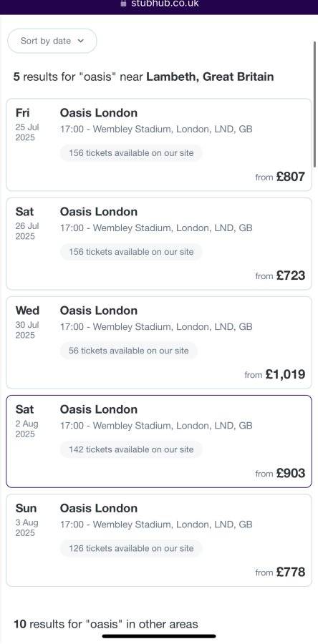
Task: Open the Sun 3 Aug Oasis London listing
Action: [159, 540]
